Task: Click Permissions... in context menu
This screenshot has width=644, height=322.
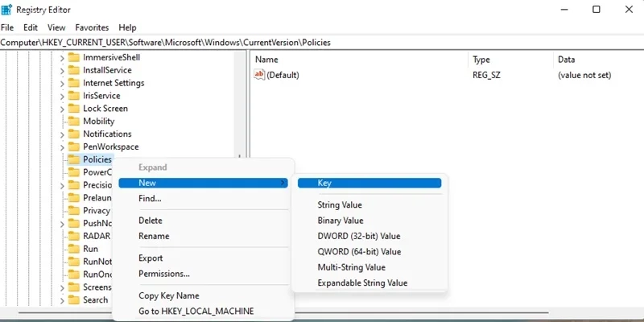Action: [164, 274]
